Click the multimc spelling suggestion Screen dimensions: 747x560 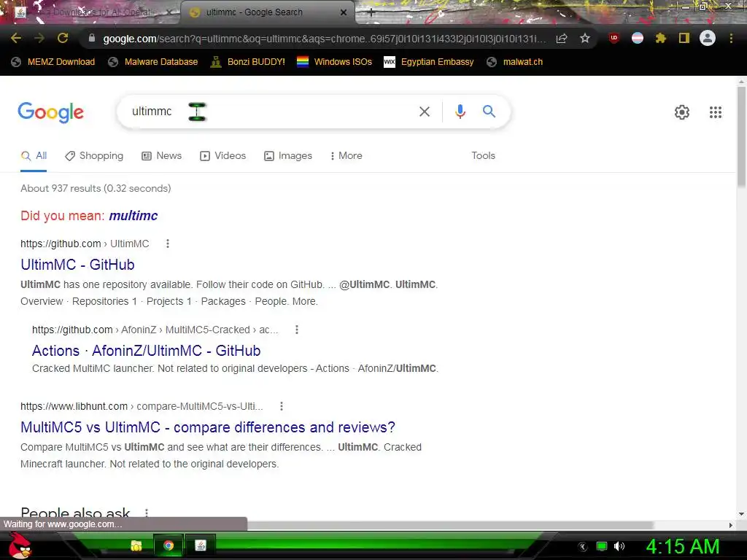point(133,216)
